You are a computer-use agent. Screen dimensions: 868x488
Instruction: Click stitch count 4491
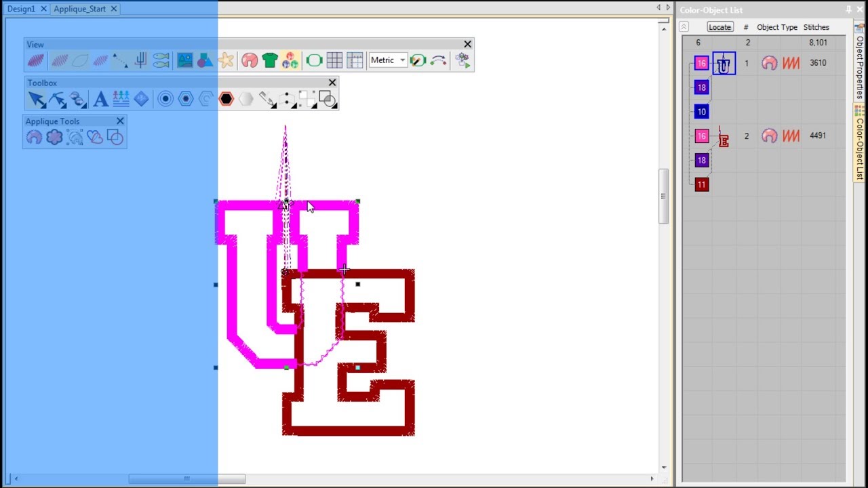point(818,135)
